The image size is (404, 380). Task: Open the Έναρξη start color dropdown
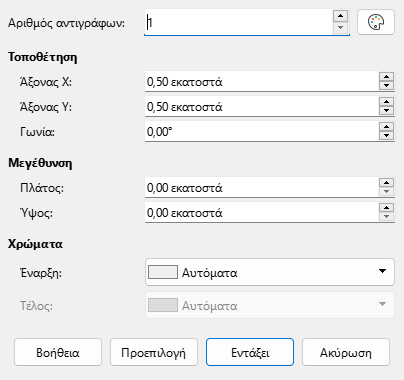pyautogui.click(x=270, y=272)
